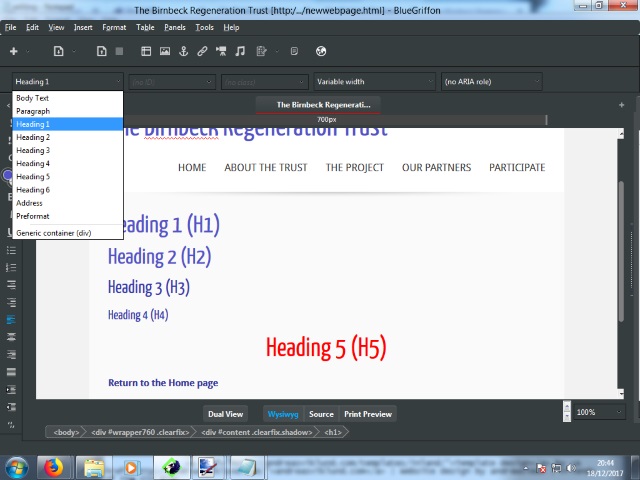Screen dimensions: 640x480
Task: Insert an image via the image icon
Action: (165, 51)
